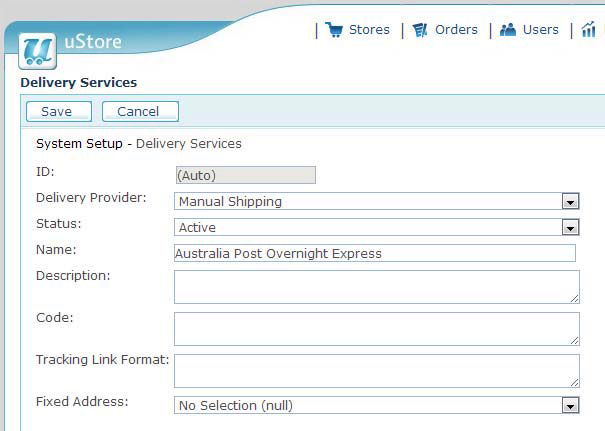The image size is (605, 431).
Task: Click the bar chart reports icon
Action: pyautogui.click(x=588, y=29)
